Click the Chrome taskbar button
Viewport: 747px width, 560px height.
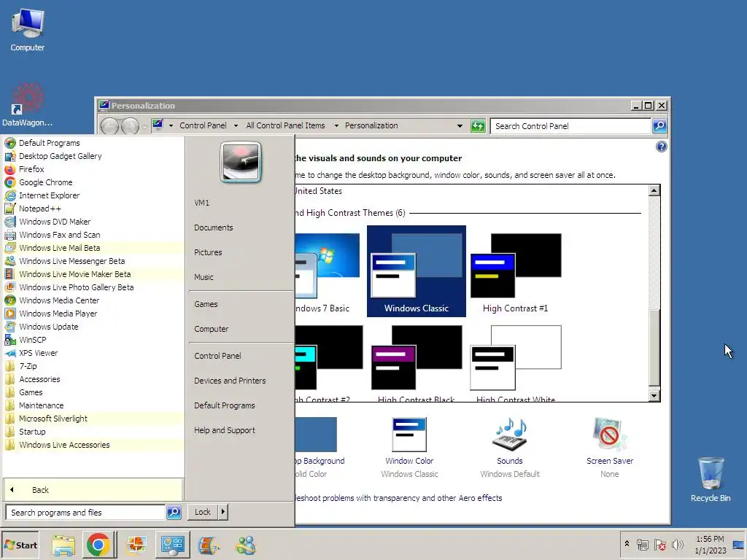click(x=98, y=545)
